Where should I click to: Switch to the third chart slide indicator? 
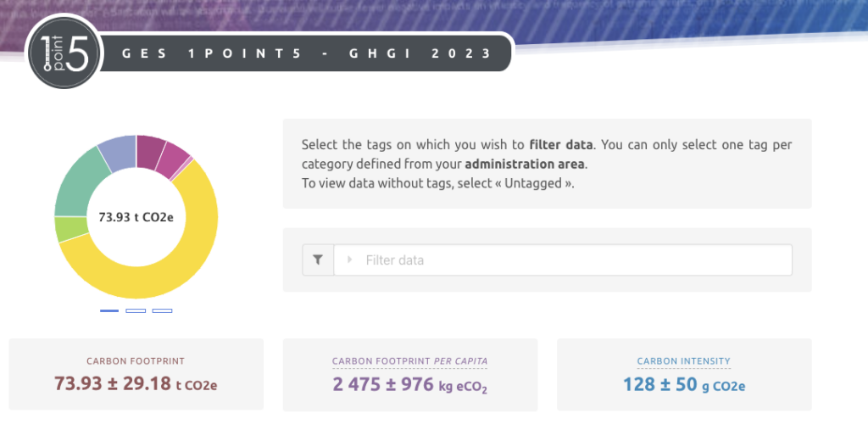pos(162,310)
